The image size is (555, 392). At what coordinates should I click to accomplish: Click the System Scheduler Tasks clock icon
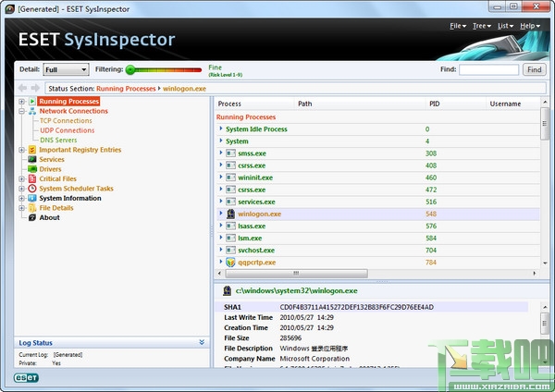point(32,189)
